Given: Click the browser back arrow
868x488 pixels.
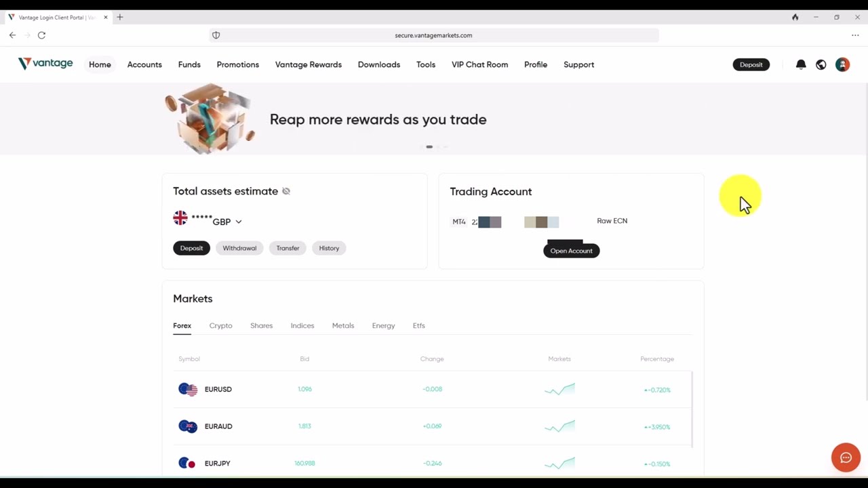Looking at the screenshot, I should pyautogui.click(x=12, y=35).
